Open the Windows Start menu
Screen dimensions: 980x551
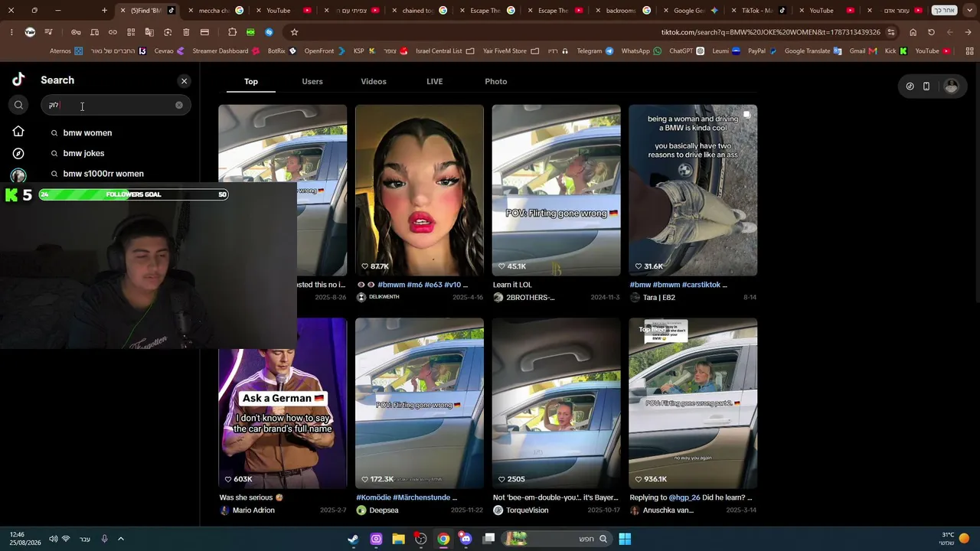(x=625, y=539)
